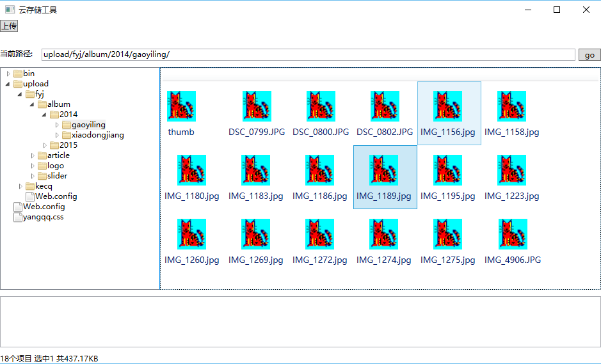This screenshot has width=601, height=364.
Task: Select the DSC_0800.JPG file icon
Action: pos(321,106)
